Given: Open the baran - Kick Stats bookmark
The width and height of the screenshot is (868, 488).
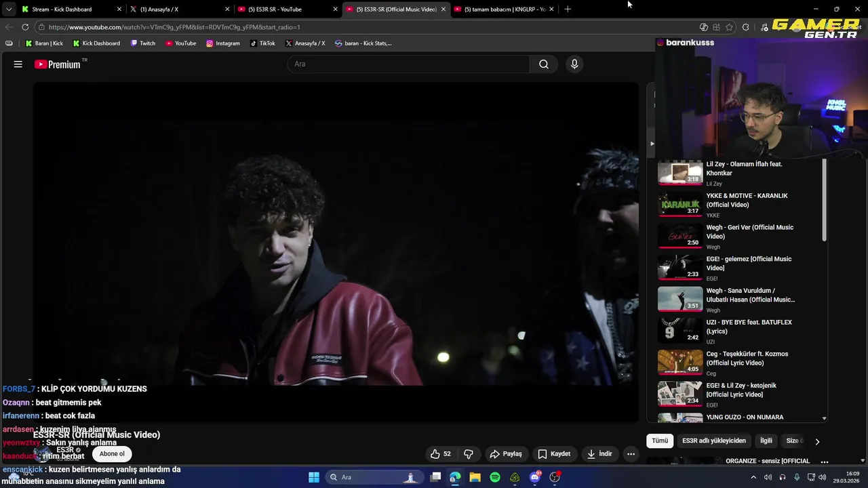Looking at the screenshot, I should coord(363,43).
